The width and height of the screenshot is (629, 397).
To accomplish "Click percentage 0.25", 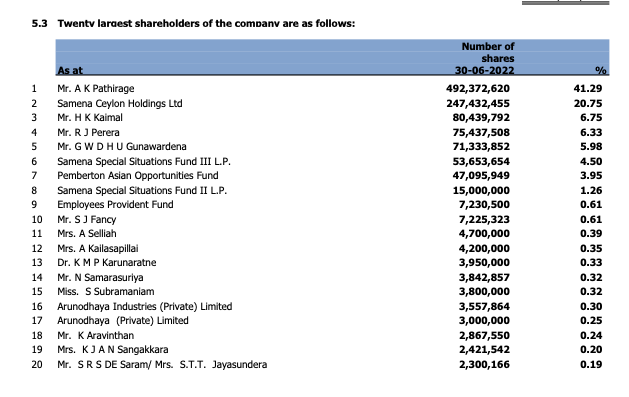I will (591, 321).
